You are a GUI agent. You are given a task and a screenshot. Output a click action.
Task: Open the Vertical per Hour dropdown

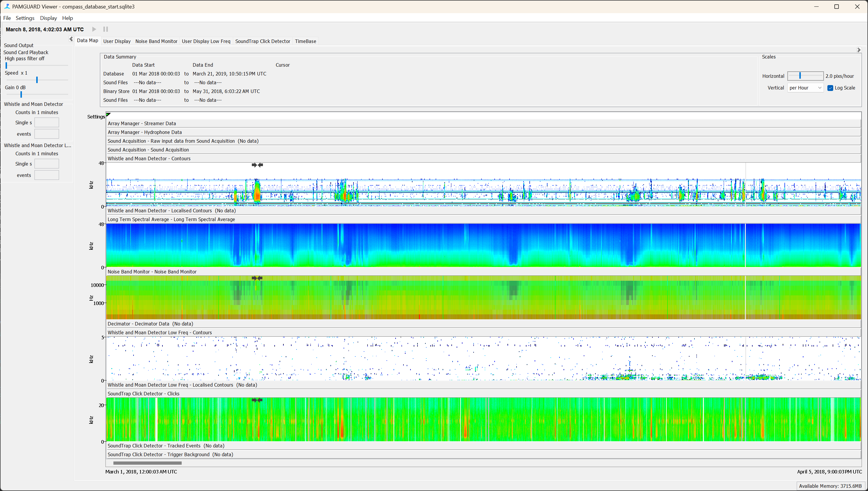[805, 88]
